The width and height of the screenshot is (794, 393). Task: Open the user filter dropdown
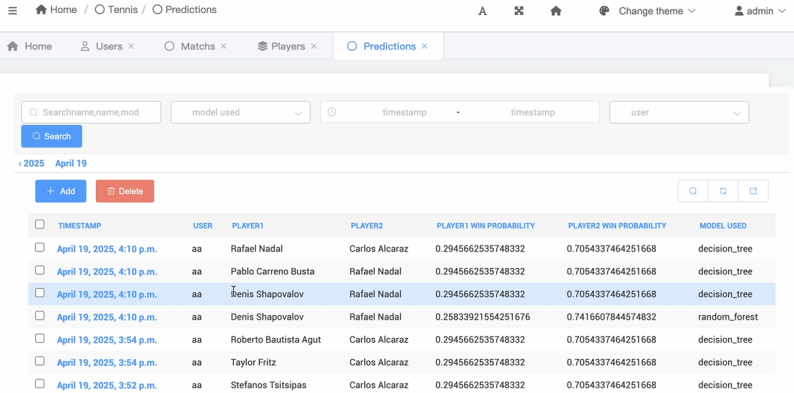pos(679,112)
